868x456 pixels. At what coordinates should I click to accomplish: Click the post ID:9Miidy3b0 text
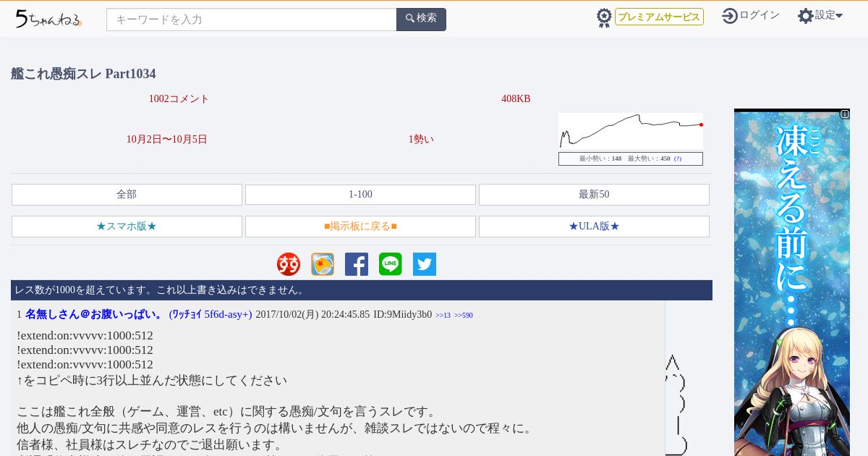pyautogui.click(x=402, y=315)
